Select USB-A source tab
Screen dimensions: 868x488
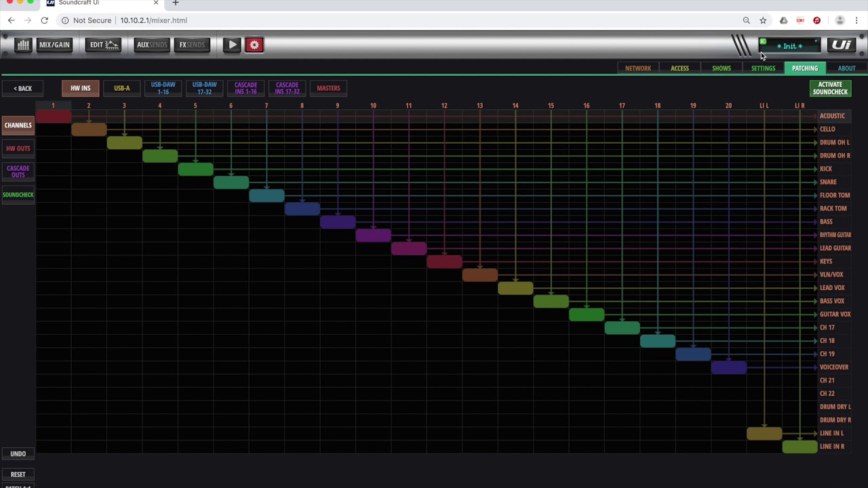[x=121, y=88]
